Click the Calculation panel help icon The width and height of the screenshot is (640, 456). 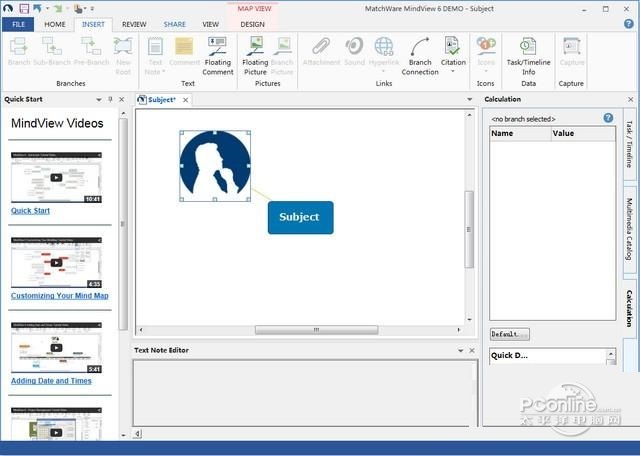click(x=608, y=118)
